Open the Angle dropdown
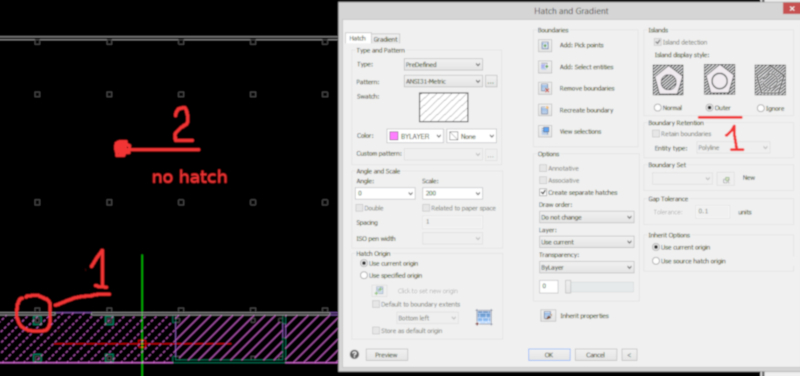The height and width of the screenshot is (376, 800). (385, 193)
